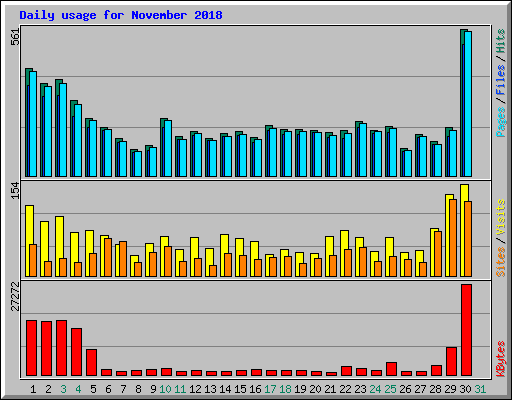Select green day label 3
The width and height of the screenshot is (512, 400).
pos(63,389)
